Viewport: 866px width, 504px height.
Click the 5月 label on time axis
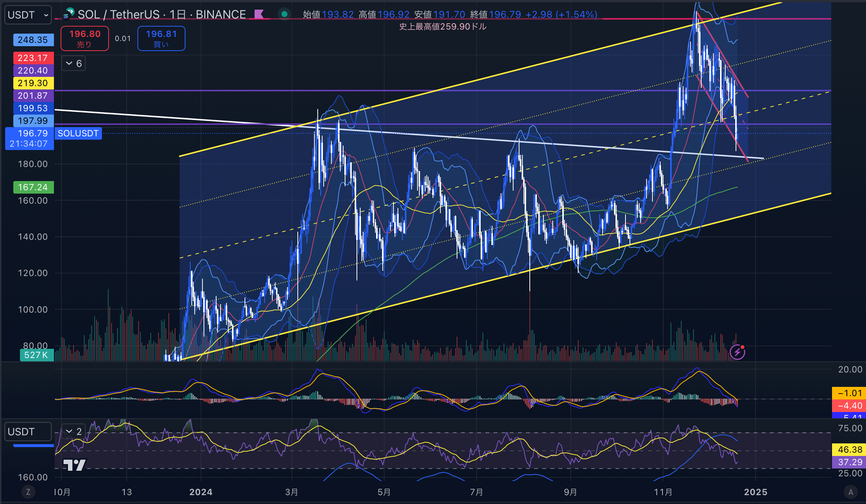point(384,492)
